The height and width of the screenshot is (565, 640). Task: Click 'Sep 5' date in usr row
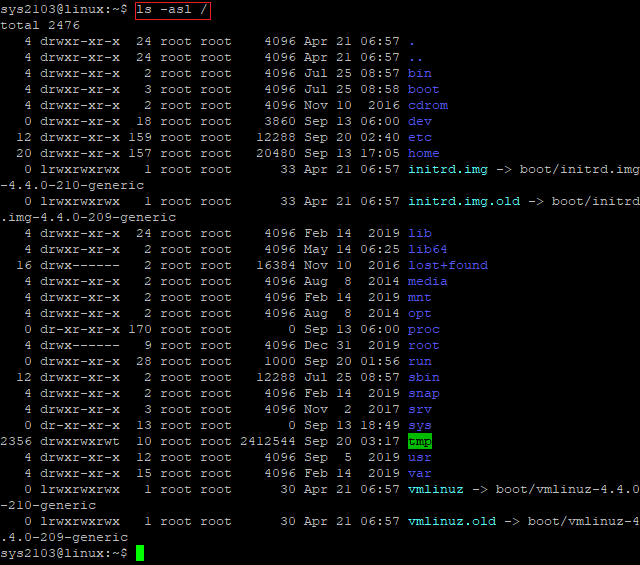click(x=328, y=457)
